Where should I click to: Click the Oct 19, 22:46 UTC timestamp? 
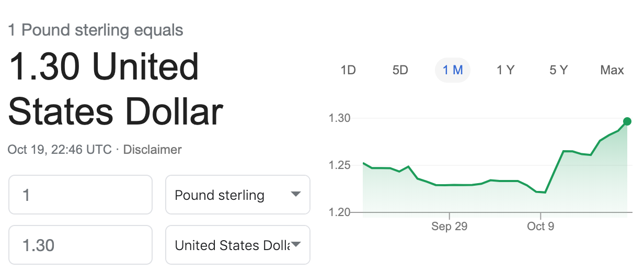pyautogui.click(x=60, y=150)
